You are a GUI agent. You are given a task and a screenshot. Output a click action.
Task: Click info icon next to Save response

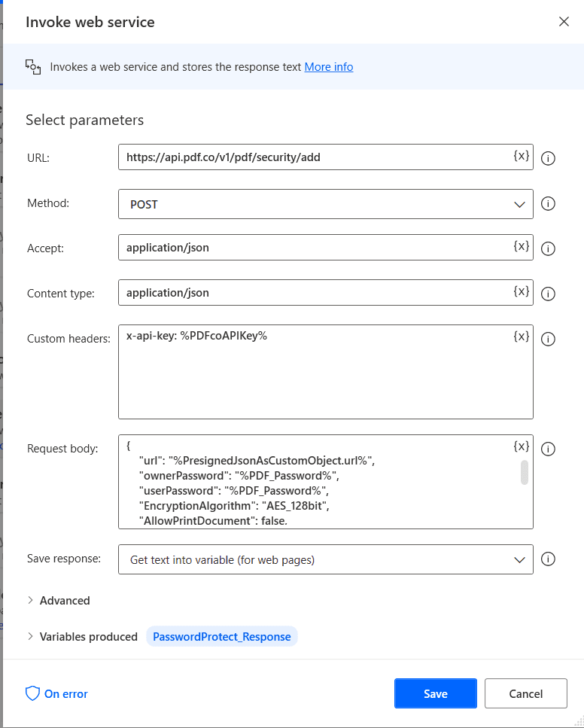point(549,559)
